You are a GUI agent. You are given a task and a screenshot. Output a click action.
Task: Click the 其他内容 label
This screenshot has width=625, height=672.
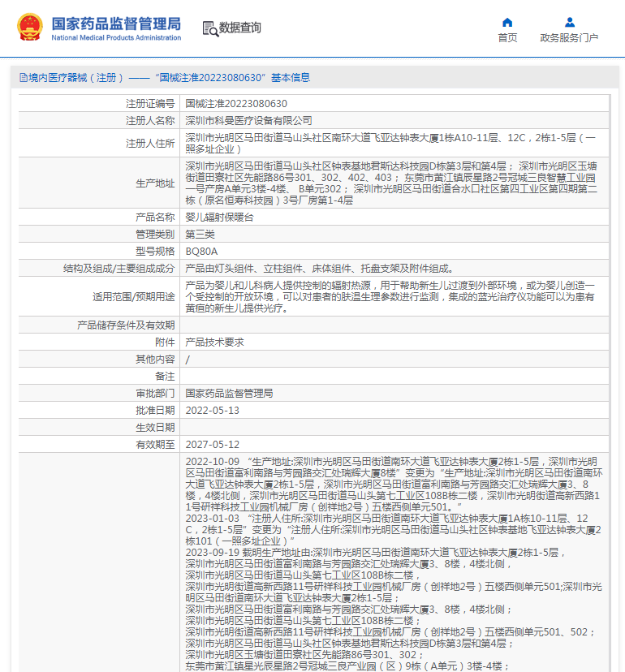[155, 360]
